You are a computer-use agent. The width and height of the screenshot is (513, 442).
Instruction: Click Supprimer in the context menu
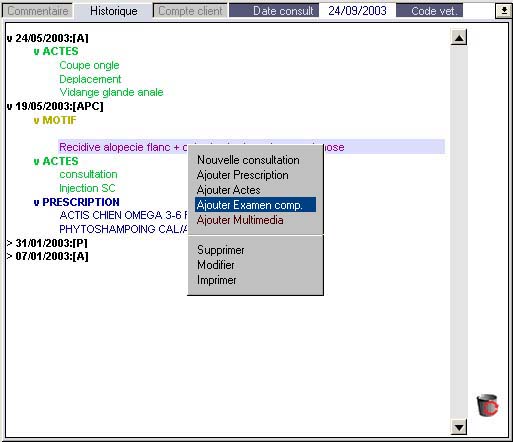pos(221,250)
